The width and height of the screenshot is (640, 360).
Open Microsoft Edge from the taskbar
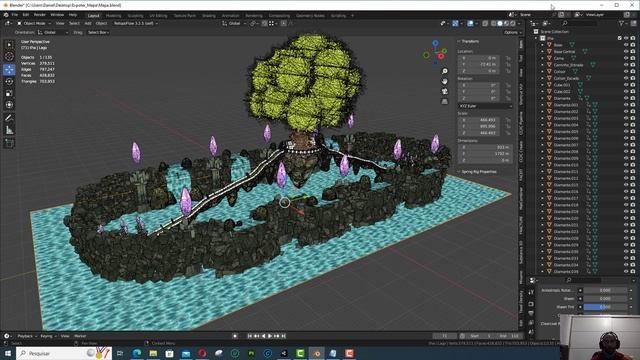click(x=137, y=353)
